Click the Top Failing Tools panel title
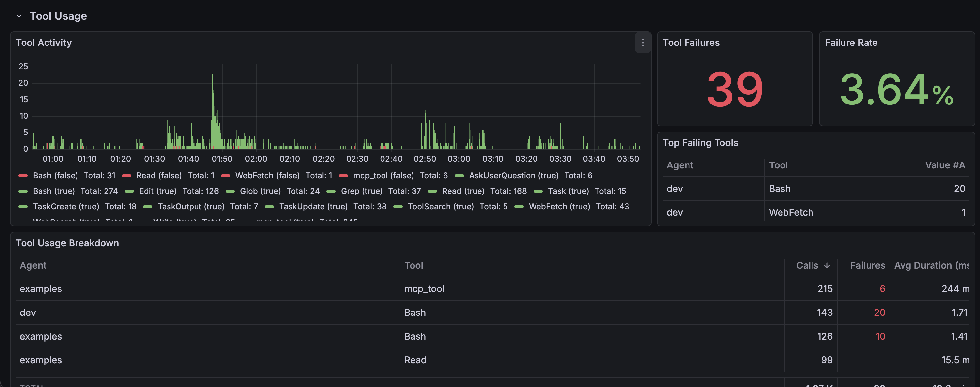980x387 pixels. [701, 142]
